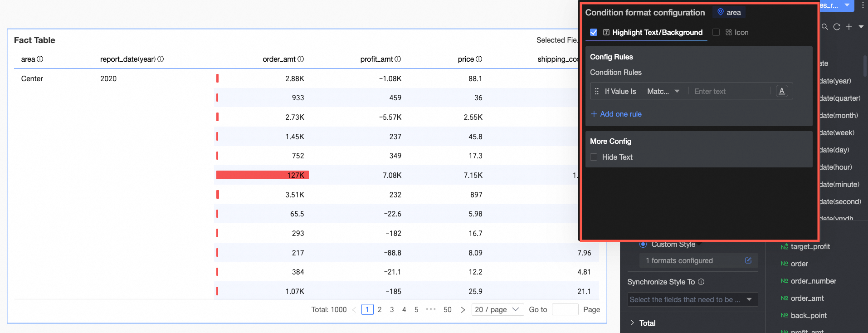The height and width of the screenshot is (333, 868).
Task: Click the plus icon of Add one rule
Action: pos(594,114)
